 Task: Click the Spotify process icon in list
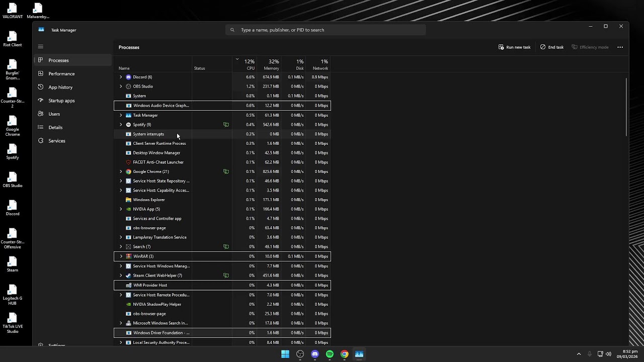tap(128, 125)
